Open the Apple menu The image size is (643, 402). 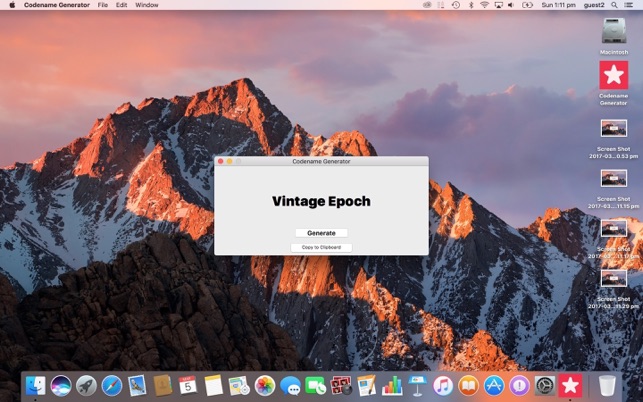[12, 5]
